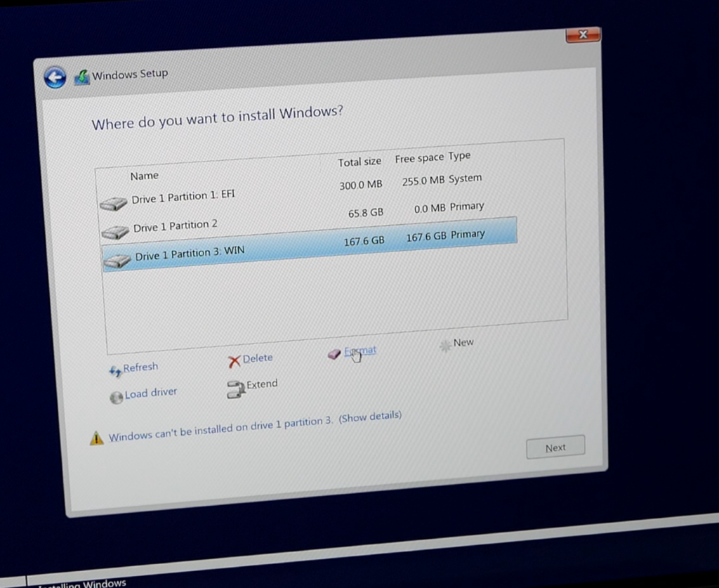This screenshot has width=719, height=588.
Task: Click the eraser Format icon
Action: [334, 353]
